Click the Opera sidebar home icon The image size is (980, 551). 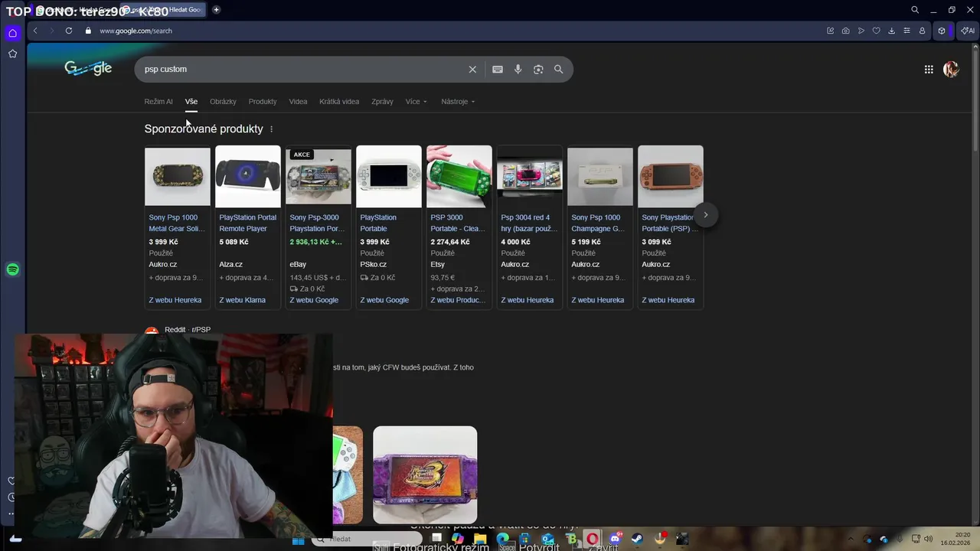click(12, 33)
